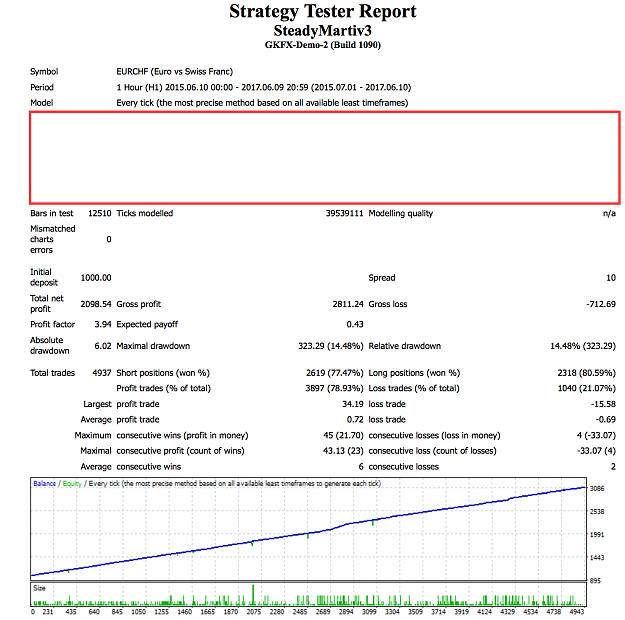Click the x-axis label 2485
The image size is (625, 620).
point(300,612)
